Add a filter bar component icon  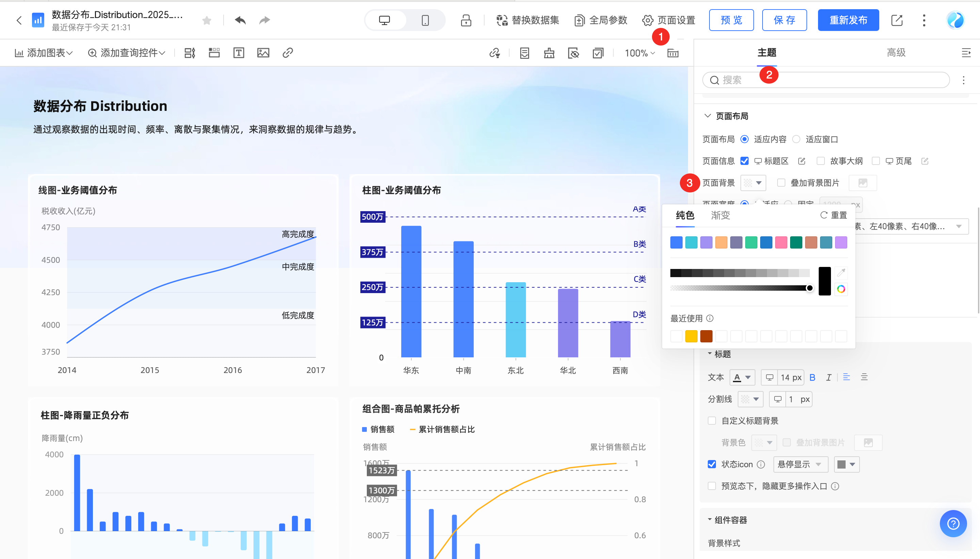pos(190,53)
